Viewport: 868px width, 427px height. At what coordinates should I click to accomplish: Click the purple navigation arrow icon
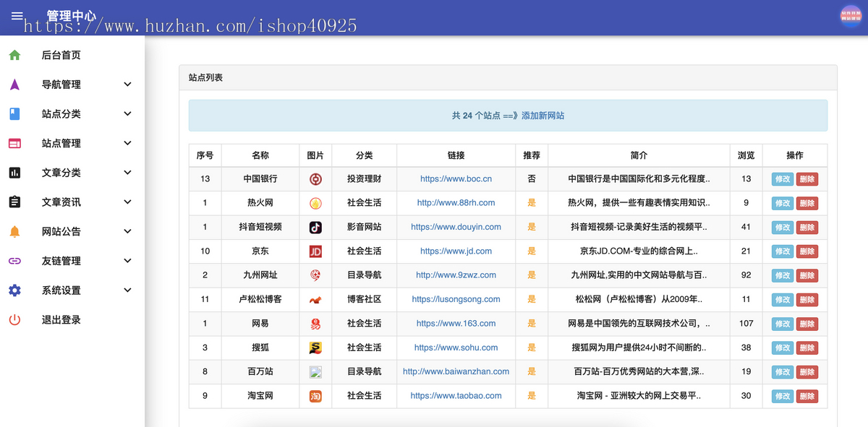[14, 85]
